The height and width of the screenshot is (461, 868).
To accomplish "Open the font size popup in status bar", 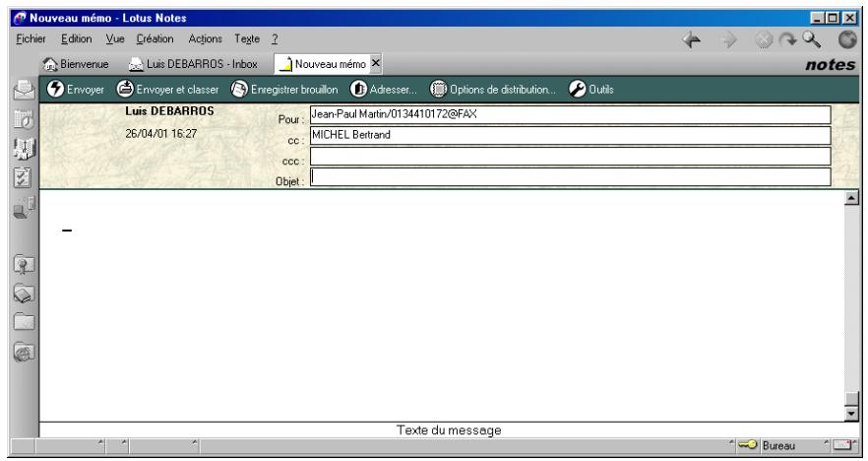I will pos(117,445).
